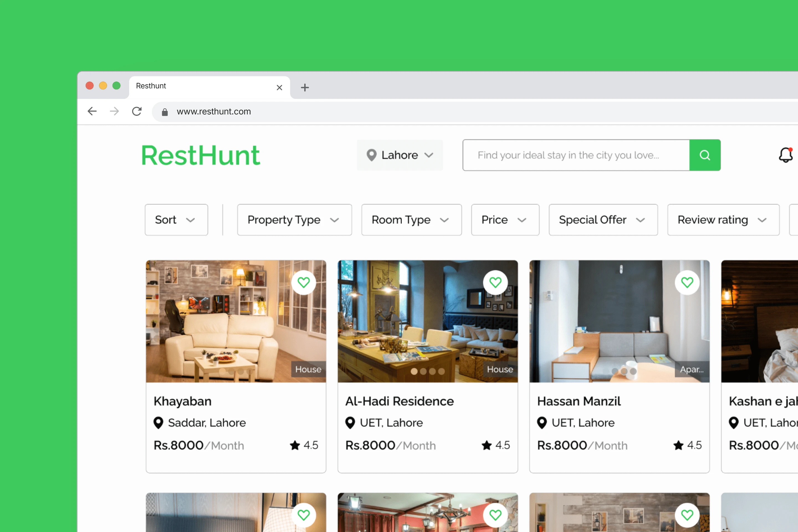Select the Price filter menu item
Image resolution: width=798 pixels, height=532 pixels.
tap(504, 220)
